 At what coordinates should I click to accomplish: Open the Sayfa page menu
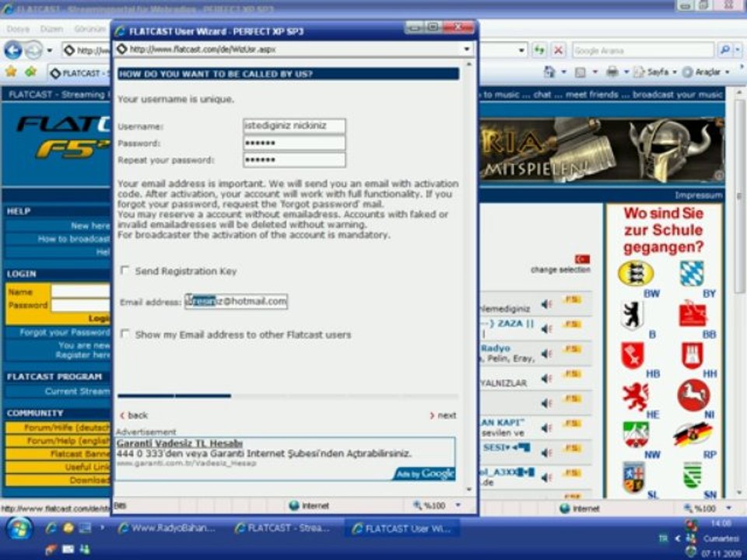(655, 72)
